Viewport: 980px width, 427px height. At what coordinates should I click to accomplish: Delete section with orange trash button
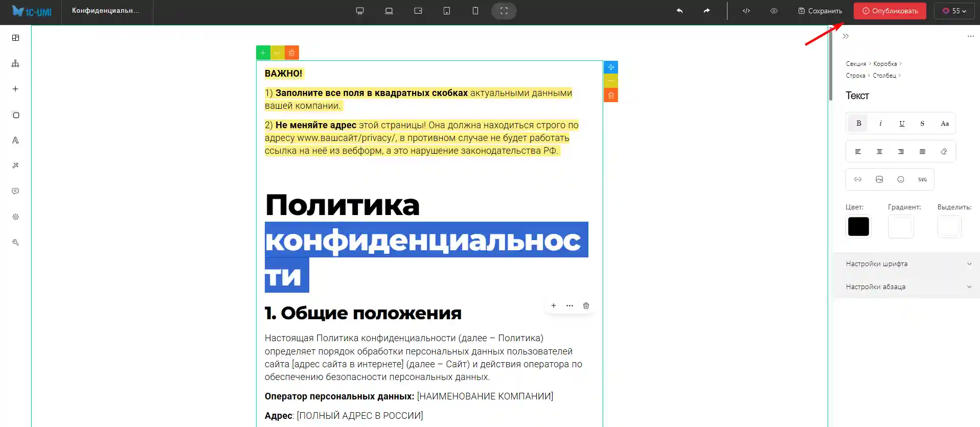point(291,53)
